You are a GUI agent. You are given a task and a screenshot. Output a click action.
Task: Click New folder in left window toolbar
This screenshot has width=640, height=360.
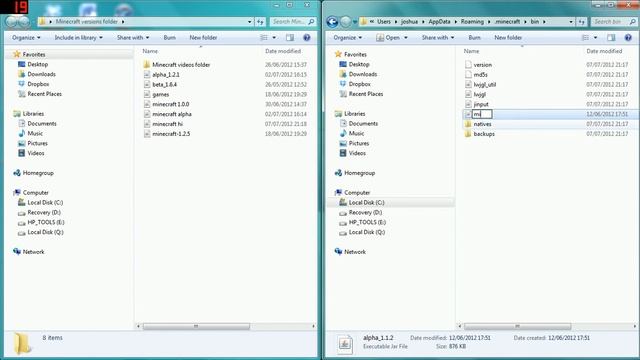203,38
